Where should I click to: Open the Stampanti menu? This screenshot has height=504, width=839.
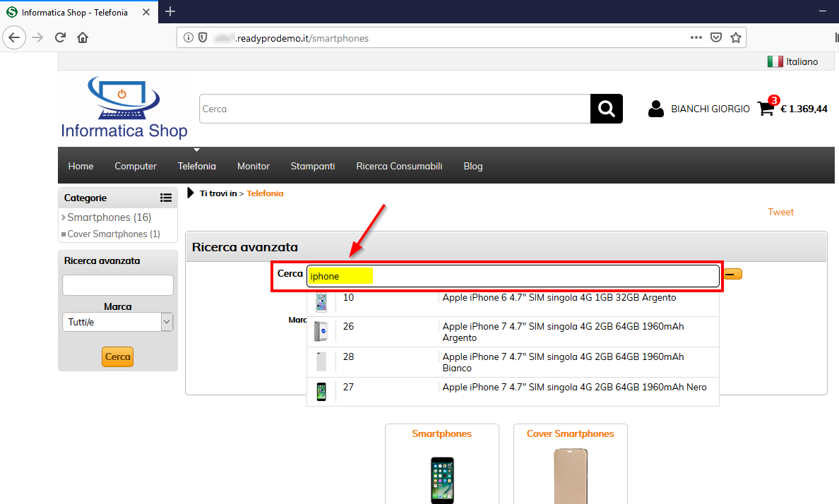(x=313, y=167)
